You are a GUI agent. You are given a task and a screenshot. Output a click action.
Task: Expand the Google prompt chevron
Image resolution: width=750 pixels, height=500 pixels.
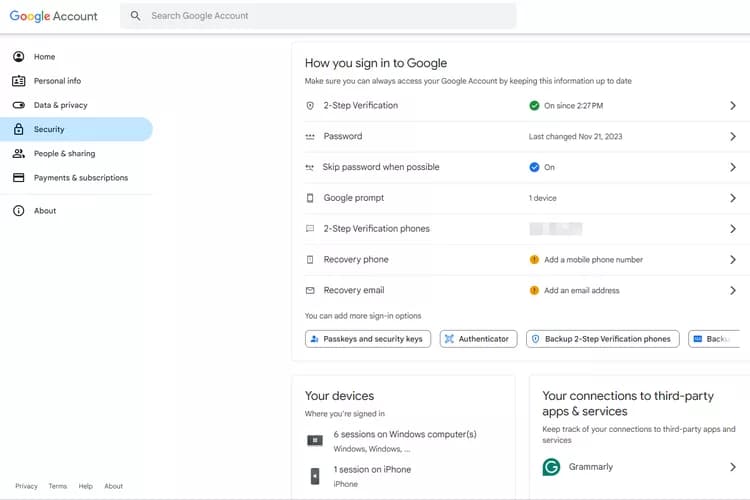733,198
